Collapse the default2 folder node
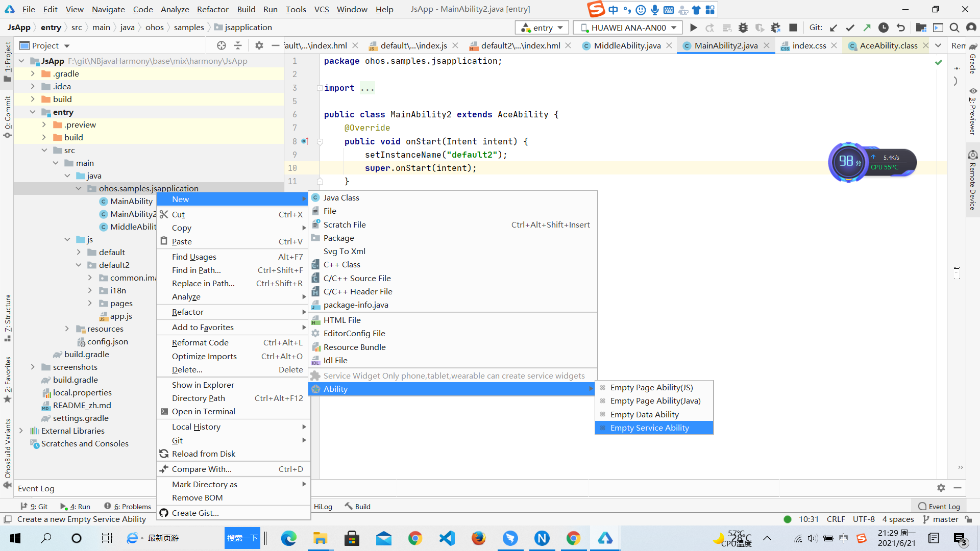The width and height of the screenshot is (980, 551). point(79,265)
